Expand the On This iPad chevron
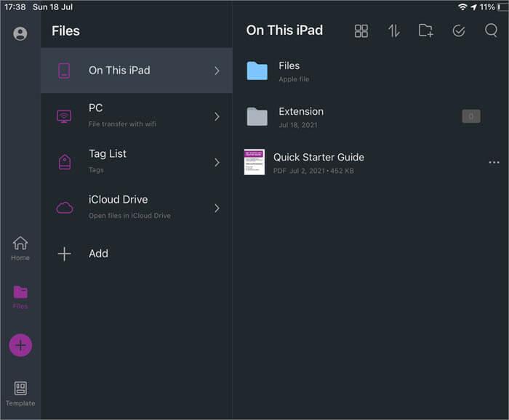Image resolution: width=509 pixels, height=420 pixels. pyautogui.click(x=217, y=70)
